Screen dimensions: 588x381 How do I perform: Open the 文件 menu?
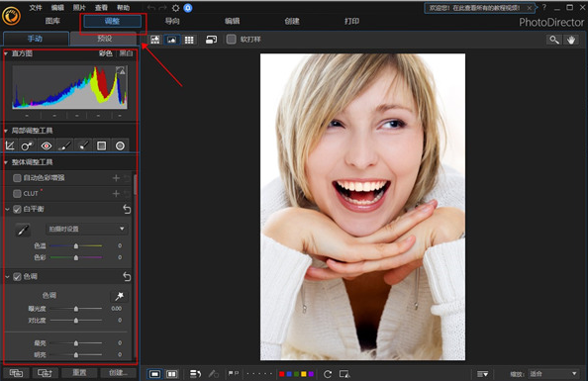(x=36, y=8)
